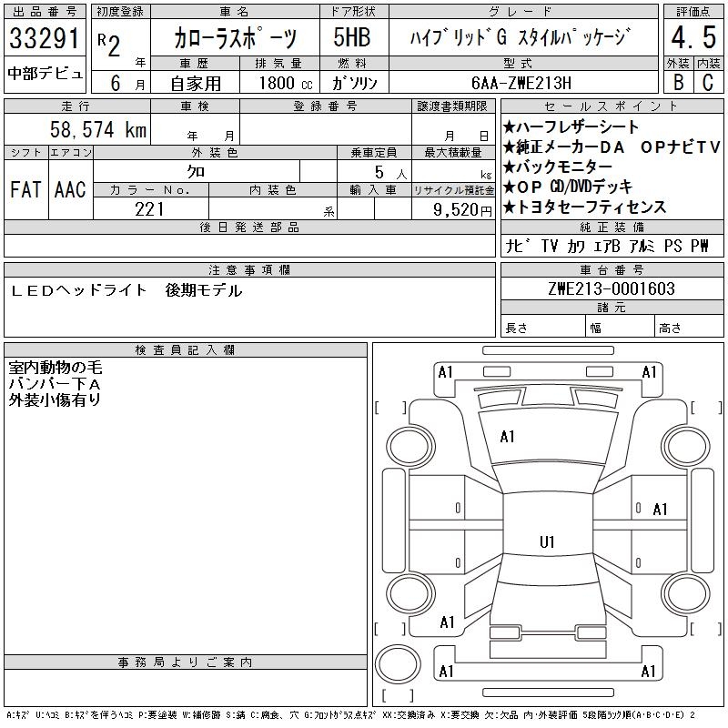Click the star beside トヨタセーフティセンス
The height and width of the screenshot is (728, 728).
(x=510, y=207)
